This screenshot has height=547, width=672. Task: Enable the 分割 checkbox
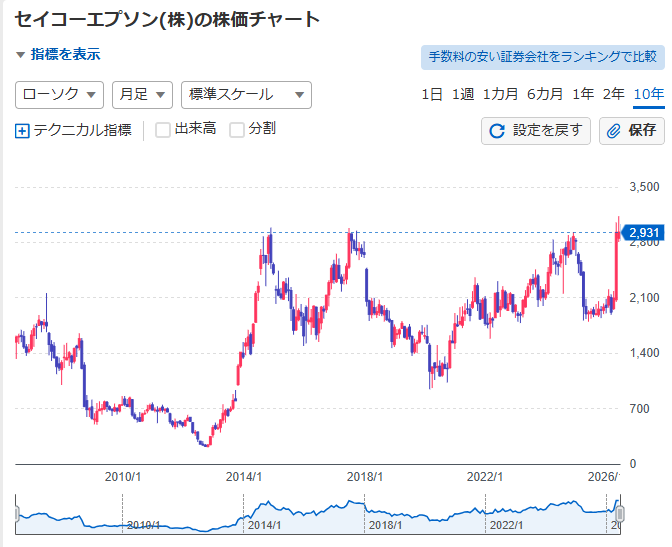(237, 130)
